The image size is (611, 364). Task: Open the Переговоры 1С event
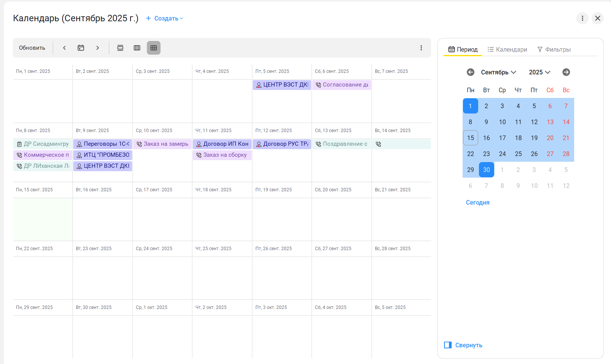point(103,144)
